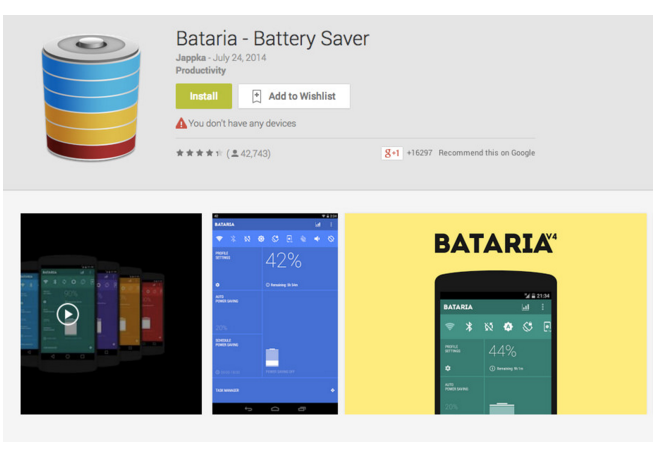Click the Recommend this on Google text

486,153
